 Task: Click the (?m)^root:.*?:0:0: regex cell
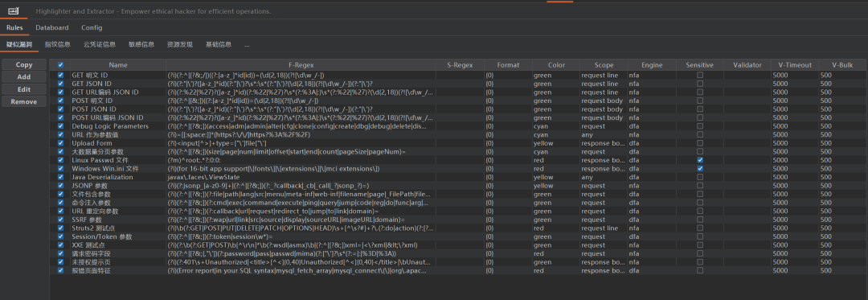pyautogui.click(x=301, y=160)
